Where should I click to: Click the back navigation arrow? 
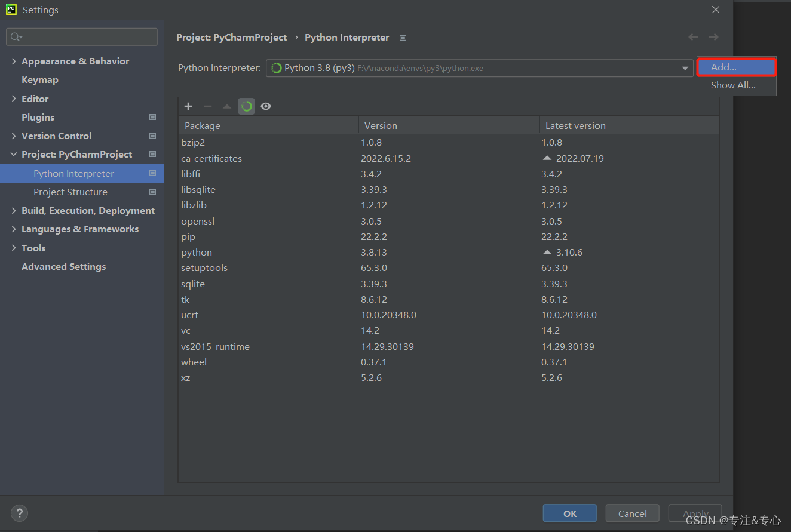pos(693,37)
